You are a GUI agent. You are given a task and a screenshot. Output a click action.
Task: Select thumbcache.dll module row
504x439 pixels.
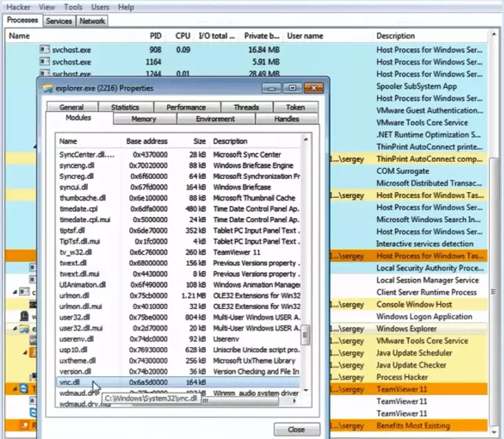pyautogui.click(x=178, y=198)
